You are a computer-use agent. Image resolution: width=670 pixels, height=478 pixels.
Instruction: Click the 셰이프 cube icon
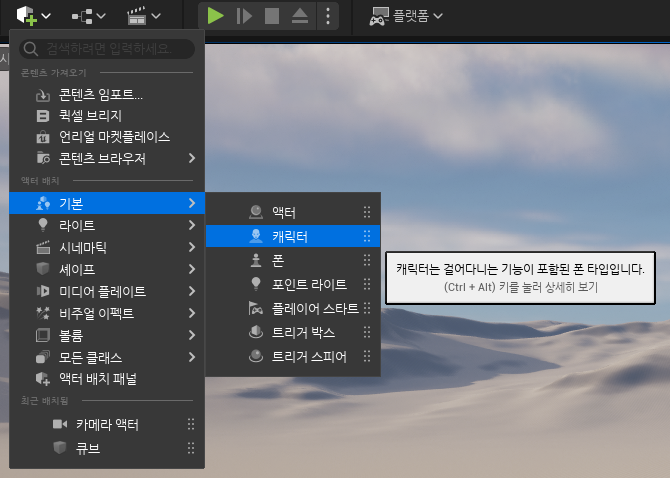click(43, 269)
